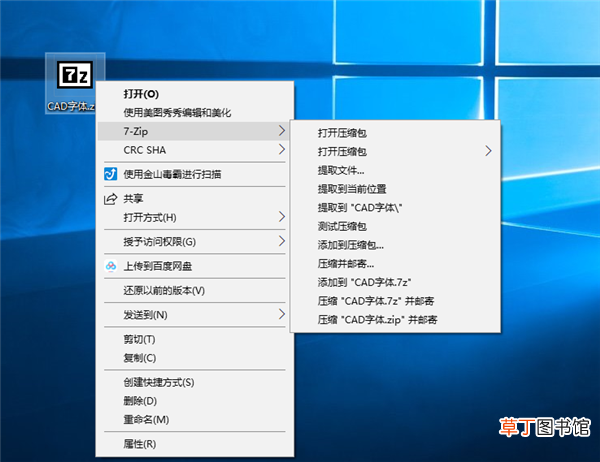Choose 提取文件... in the 7-Zip submenu
This screenshot has width=600, height=462.
(395, 170)
